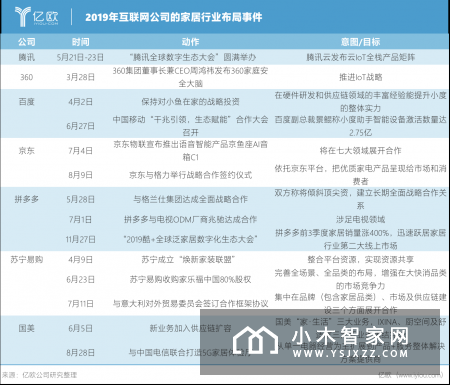
Task: Select the 苏宁易购 company cell
Action: [x=27, y=259]
